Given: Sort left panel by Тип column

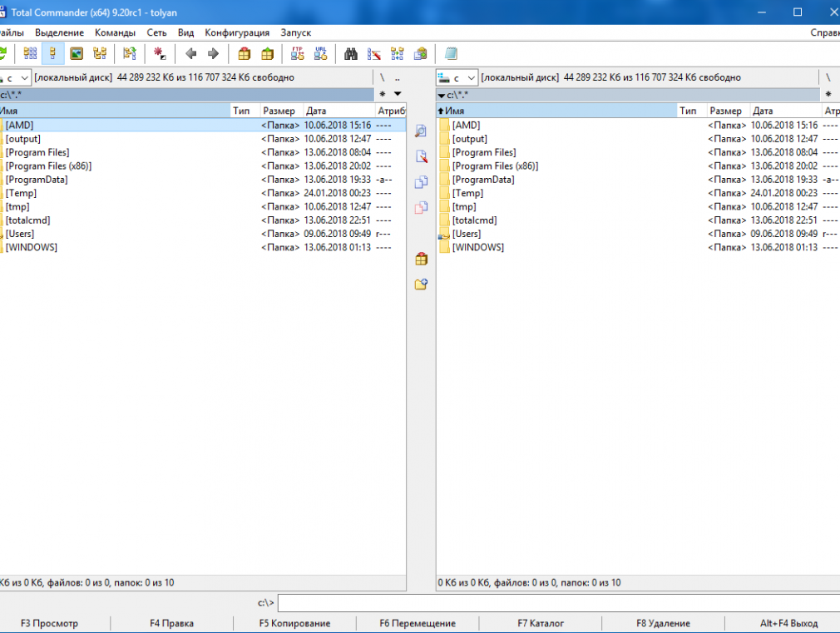Looking at the screenshot, I should coord(245,111).
